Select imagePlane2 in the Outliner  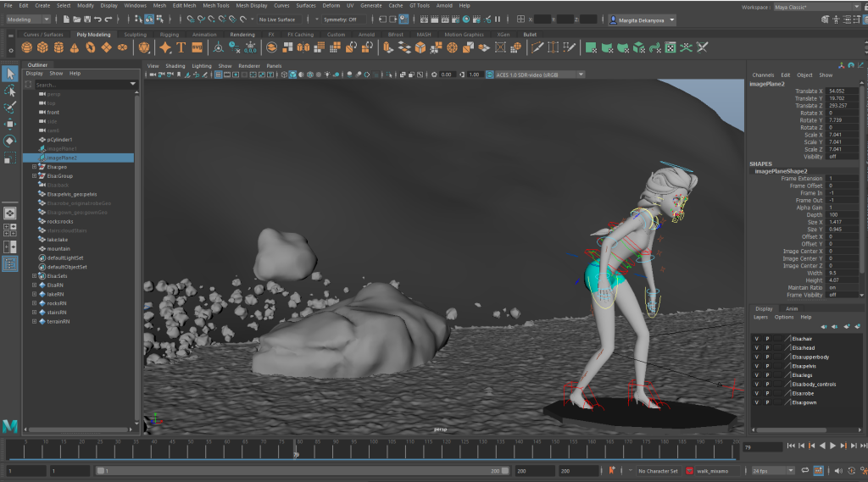point(78,158)
